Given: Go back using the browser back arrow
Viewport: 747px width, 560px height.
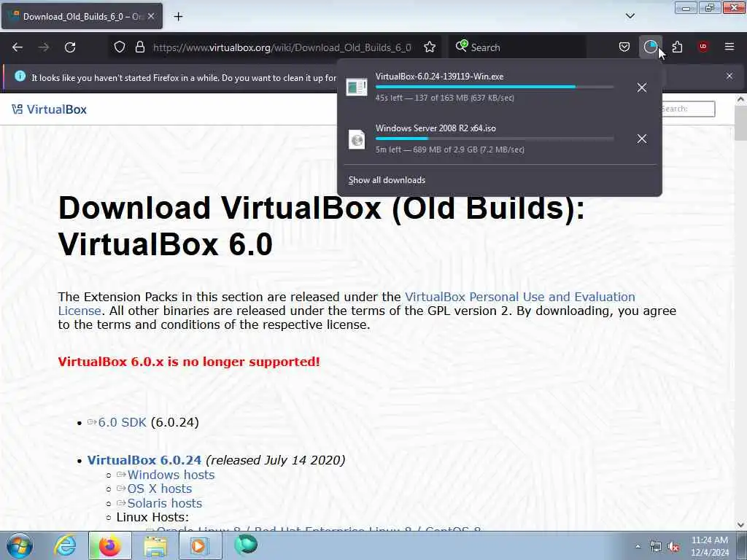Looking at the screenshot, I should (x=18, y=47).
